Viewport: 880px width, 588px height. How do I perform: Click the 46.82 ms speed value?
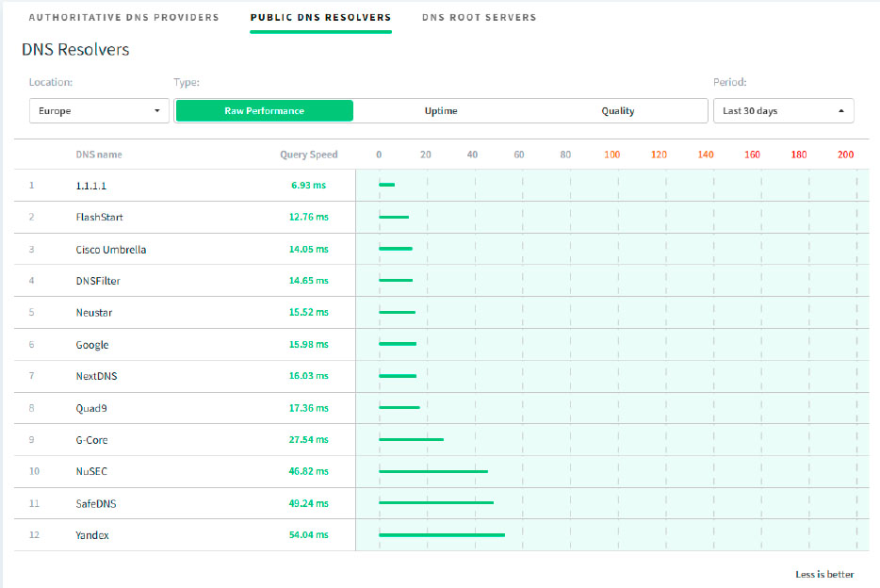coord(309,471)
